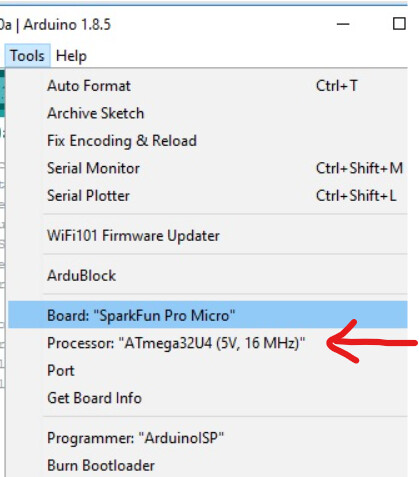Click Get Board Info
The image size is (419, 477).
(x=207, y=398)
